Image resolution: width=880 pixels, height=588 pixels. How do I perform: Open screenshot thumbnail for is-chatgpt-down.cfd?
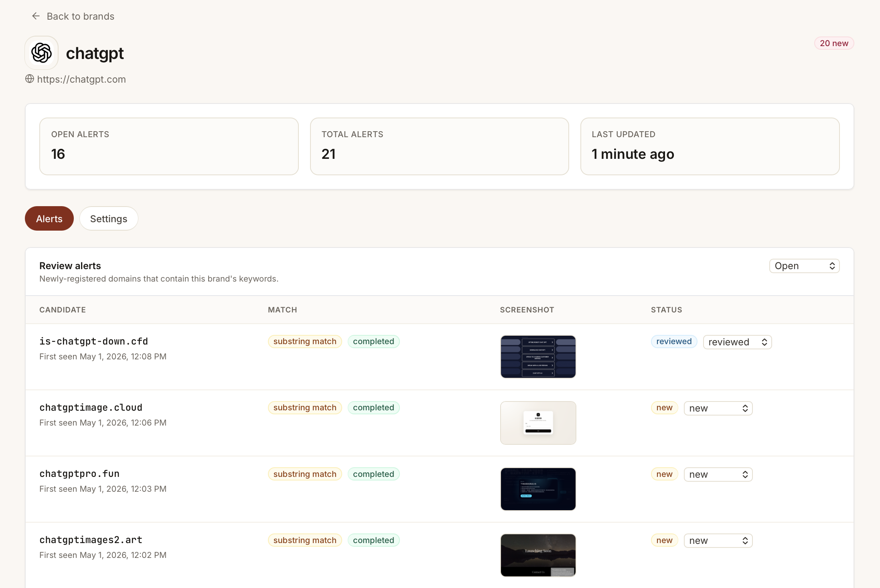[538, 357]
